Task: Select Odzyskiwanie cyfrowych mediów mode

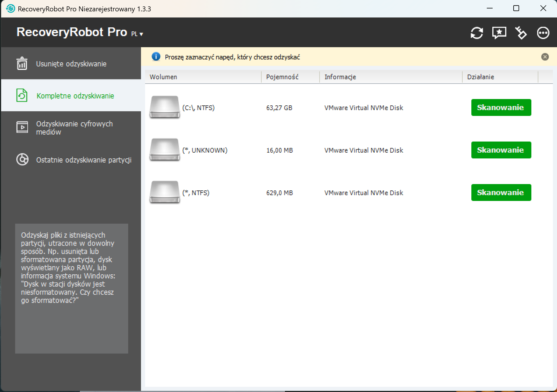Action: pyautogui.click(x=71, y=128)
